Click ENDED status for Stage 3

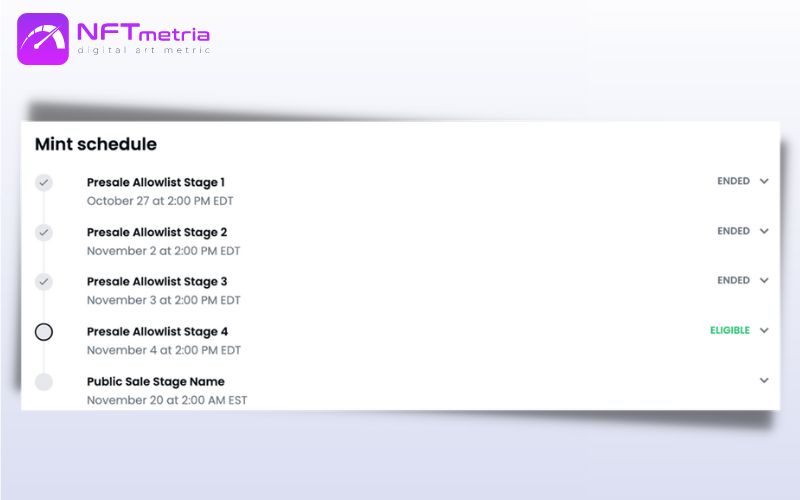coord(733,280)
